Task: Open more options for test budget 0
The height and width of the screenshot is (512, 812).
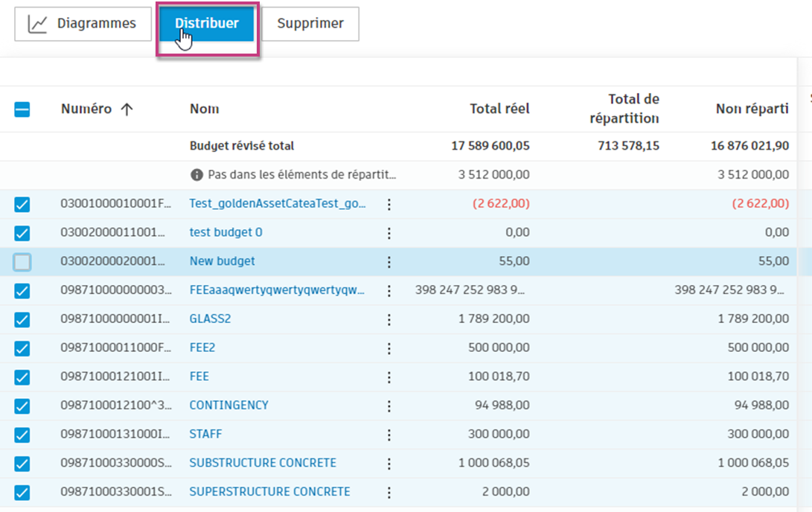Action: click(x=389, y=234)
